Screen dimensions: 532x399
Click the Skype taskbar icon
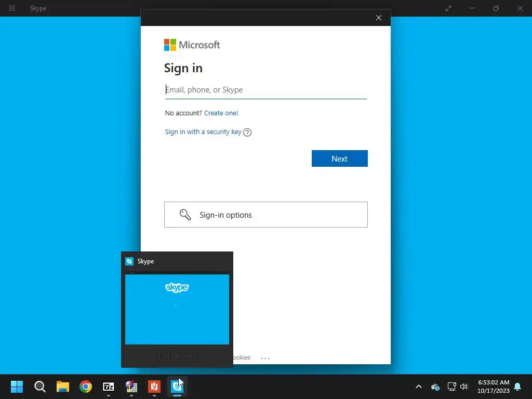click(x=177, y=387)
